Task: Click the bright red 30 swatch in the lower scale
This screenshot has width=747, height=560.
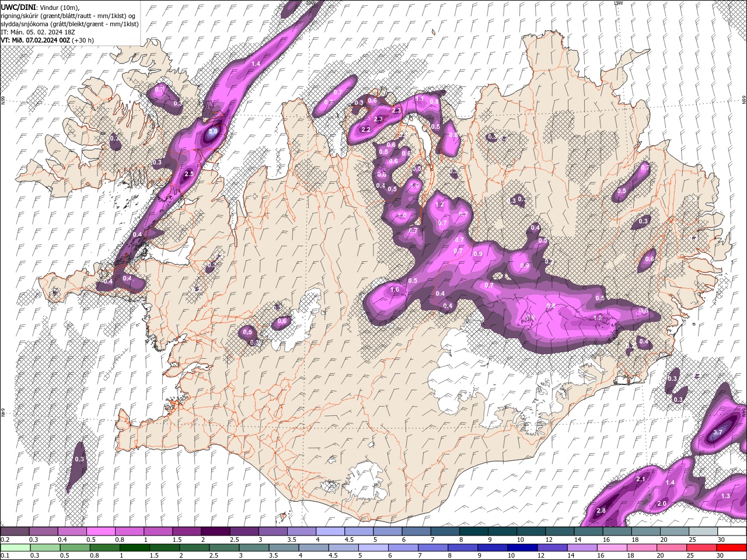Action: click(732, 548)
